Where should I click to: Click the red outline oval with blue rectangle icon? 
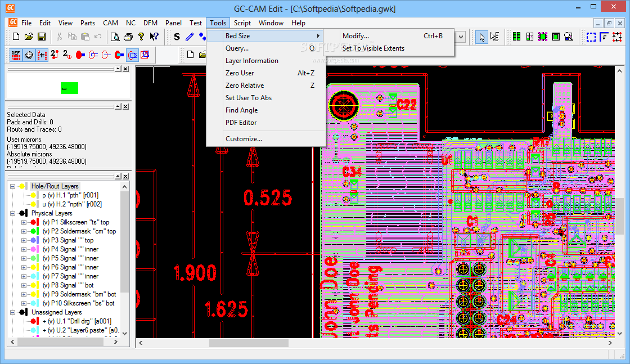pos(93,55)
